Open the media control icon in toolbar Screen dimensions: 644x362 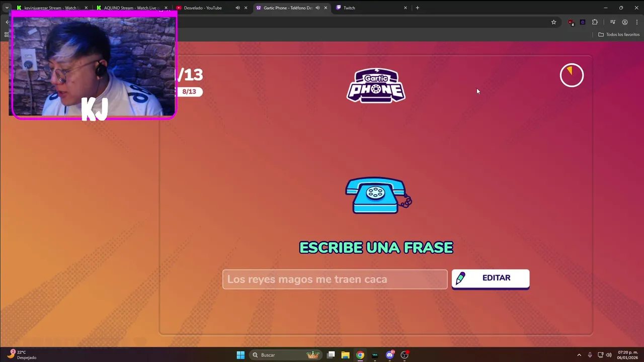(612, 22)
